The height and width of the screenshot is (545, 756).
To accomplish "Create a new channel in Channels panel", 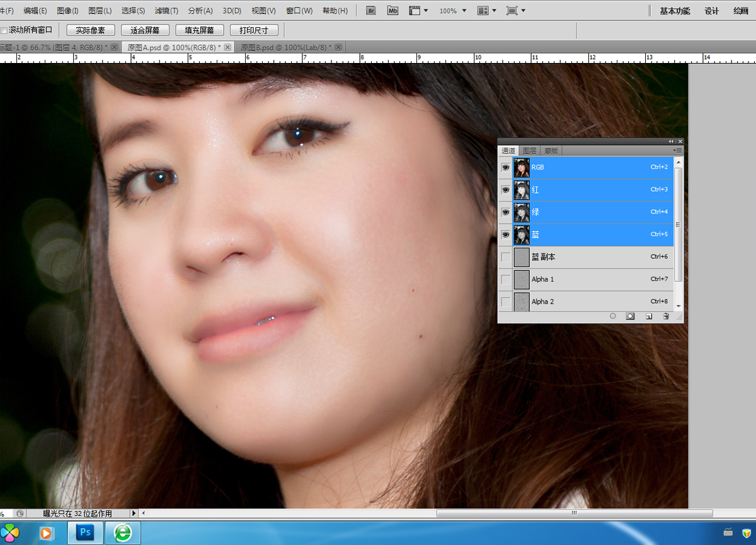I will click(648, 316).
